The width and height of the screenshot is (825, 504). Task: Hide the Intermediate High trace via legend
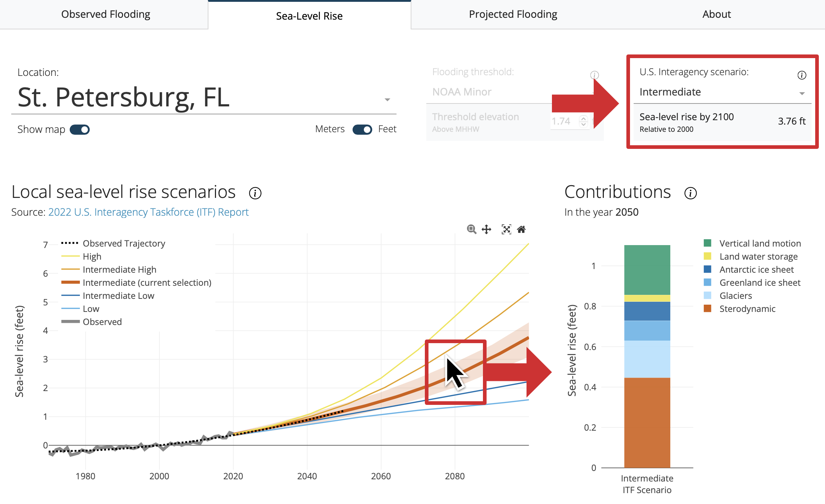[x=119, y=269]
